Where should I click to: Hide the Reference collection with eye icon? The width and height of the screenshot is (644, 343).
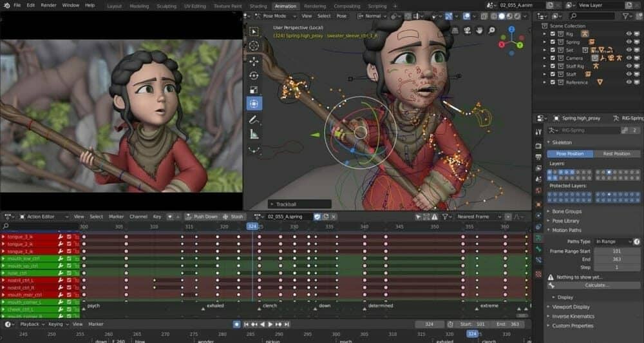(629, 83)
